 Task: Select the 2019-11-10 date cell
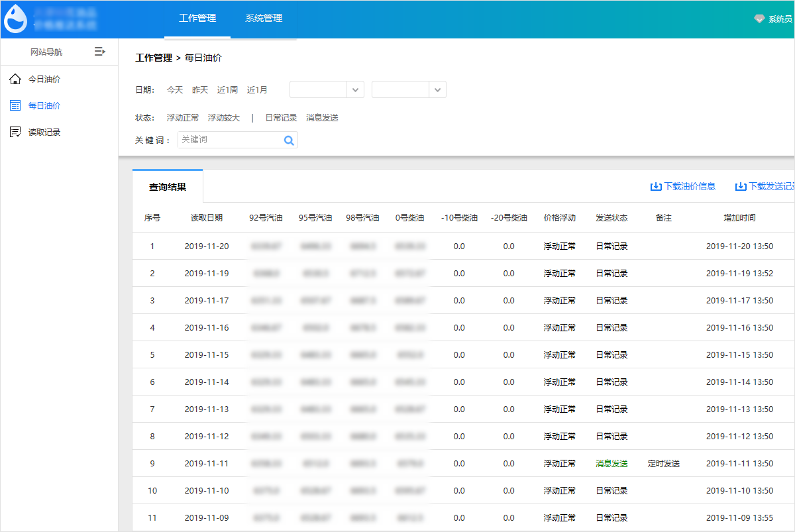click(207, 491)
